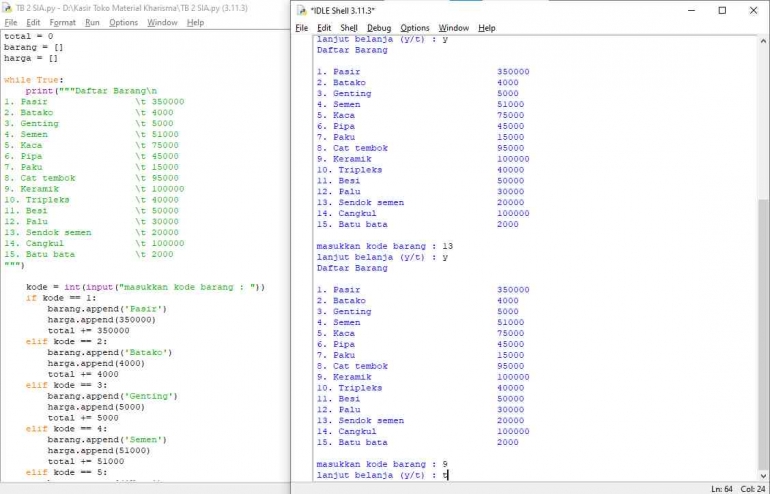The image size is (770, 494).
Task: Click the '*IDLE Shell 3.11.3*' window title
Action: tap(343, 10)
